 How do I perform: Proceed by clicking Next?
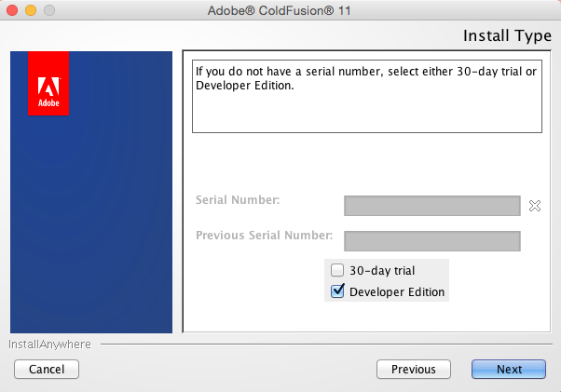509,369
